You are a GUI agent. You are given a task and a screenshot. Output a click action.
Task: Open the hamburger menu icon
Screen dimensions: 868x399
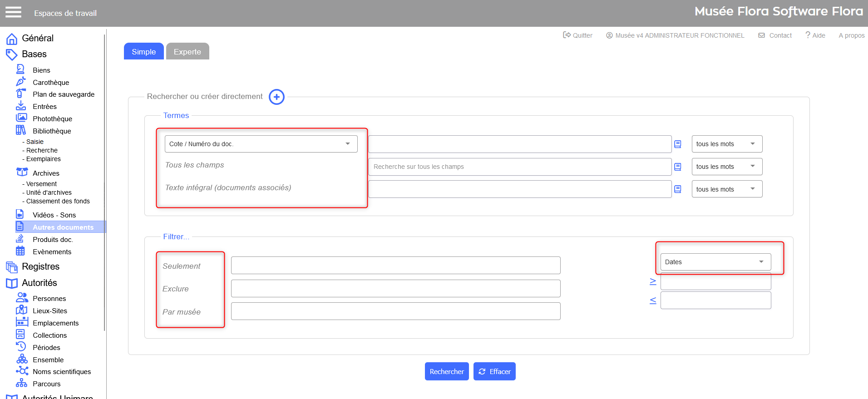tap(13, 12)
